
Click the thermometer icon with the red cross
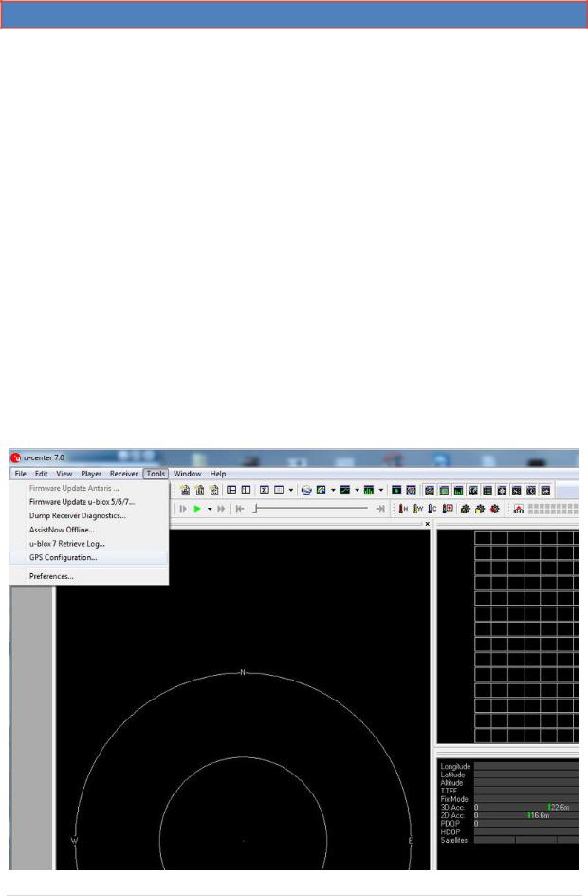point(448,509)
